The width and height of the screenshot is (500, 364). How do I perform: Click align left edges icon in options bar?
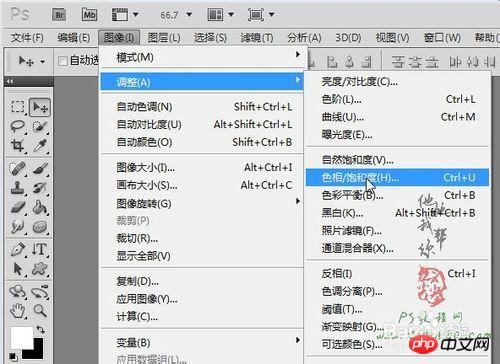click(331, 62)
